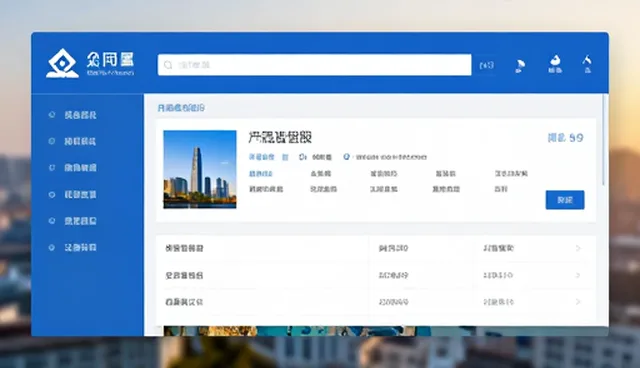Expand the first list row via its chevron arrow
Image resolution: width=640 pixels, height=368 pixels.
point(578,248)
